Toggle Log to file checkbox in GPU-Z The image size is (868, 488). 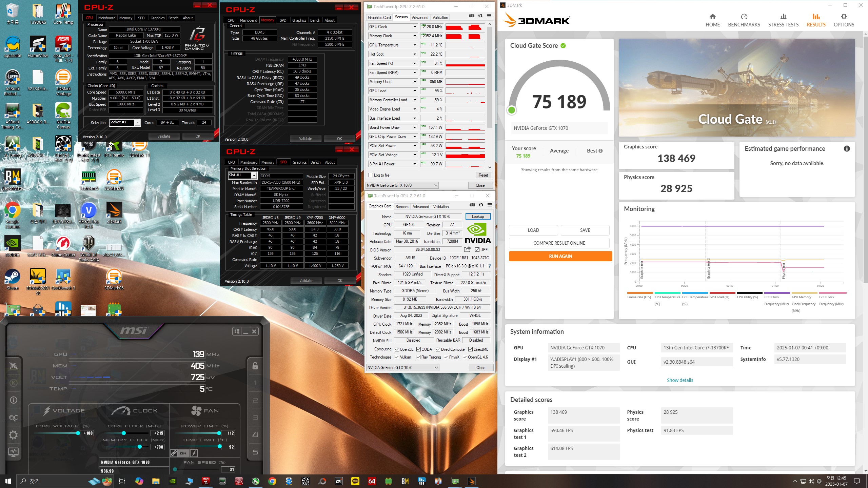(371, 175)
